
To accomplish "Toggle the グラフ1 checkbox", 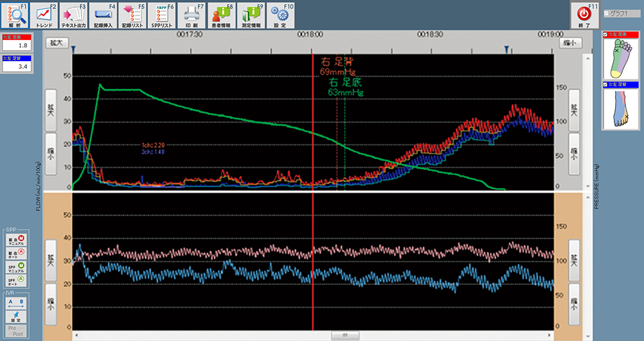I will 605,14.
